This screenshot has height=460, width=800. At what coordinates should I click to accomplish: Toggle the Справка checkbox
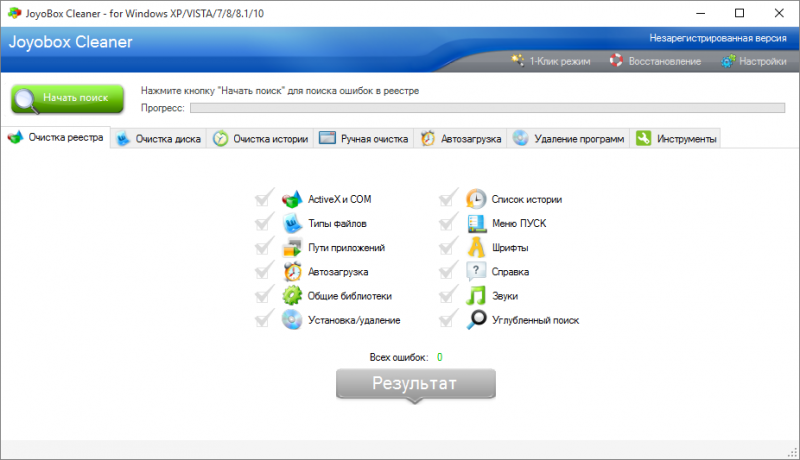(x=447, y=270)
